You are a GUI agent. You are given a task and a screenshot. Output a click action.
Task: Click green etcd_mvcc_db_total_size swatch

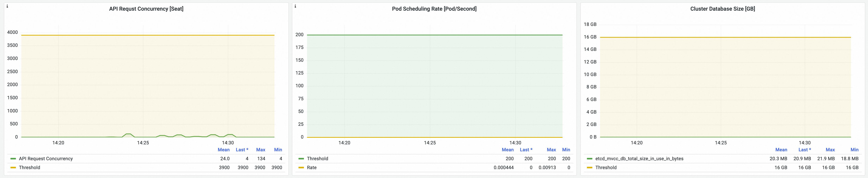(x=590, y=158)
